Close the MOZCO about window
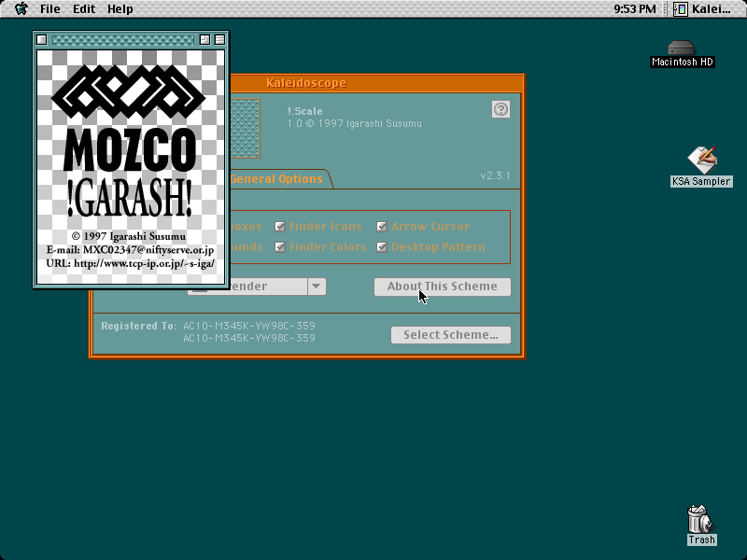The width and height of the screenshot is (747, 560). 41,39
